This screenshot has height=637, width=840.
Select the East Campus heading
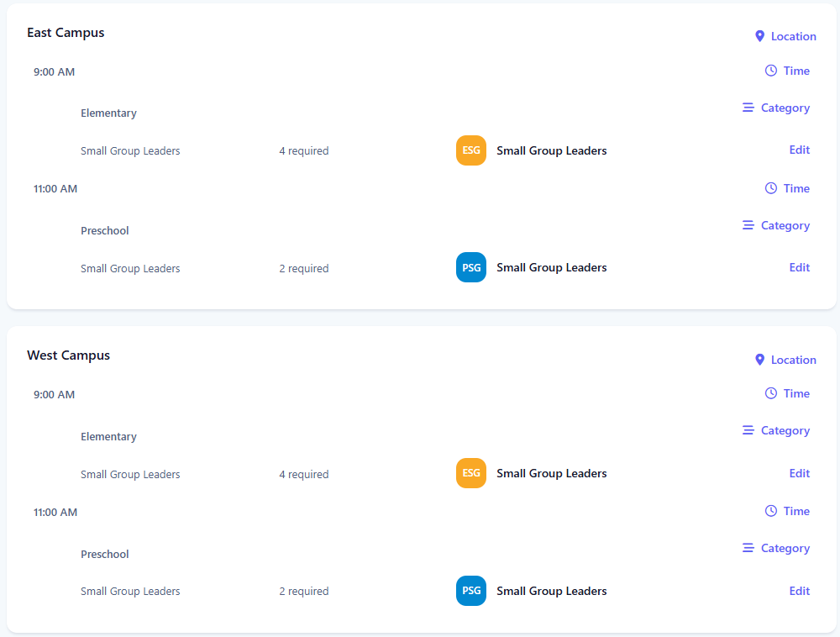pyautogui.click(x=66, y=33)
